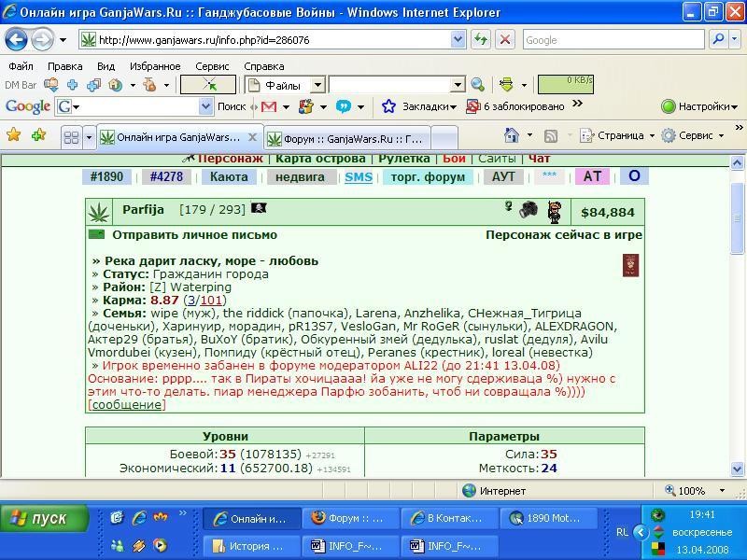747x560 pixels.
Task: Open the Настройки dropdown
Action: tap(734, 106)
